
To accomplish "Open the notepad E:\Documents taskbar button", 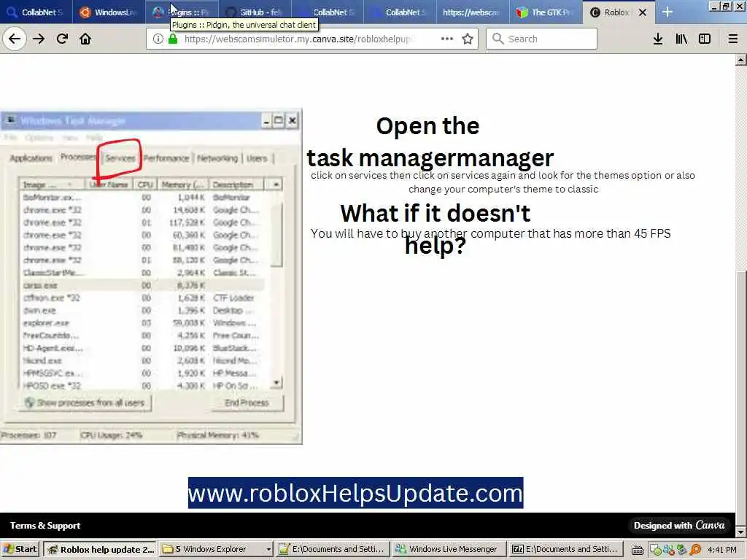I will click(333, 549).
